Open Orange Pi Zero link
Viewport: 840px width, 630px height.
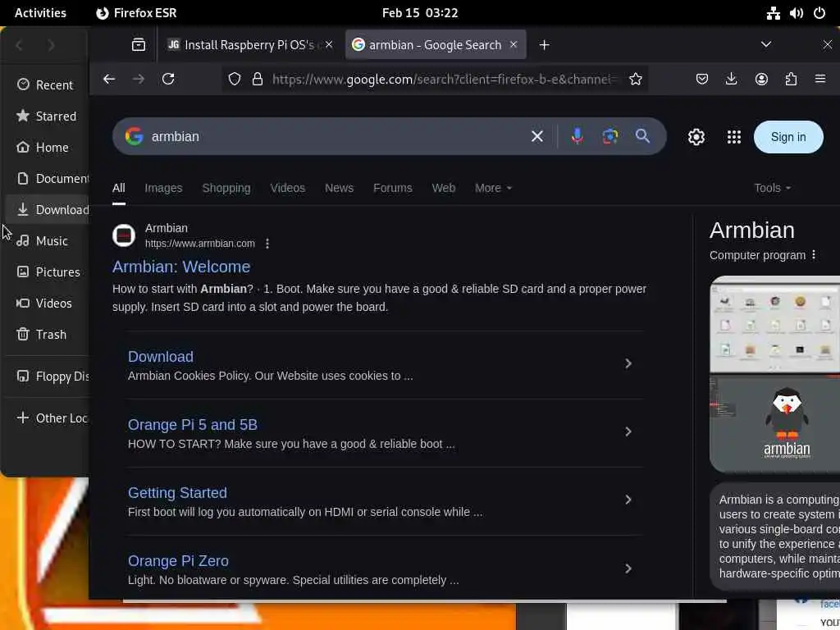(178, 561)
